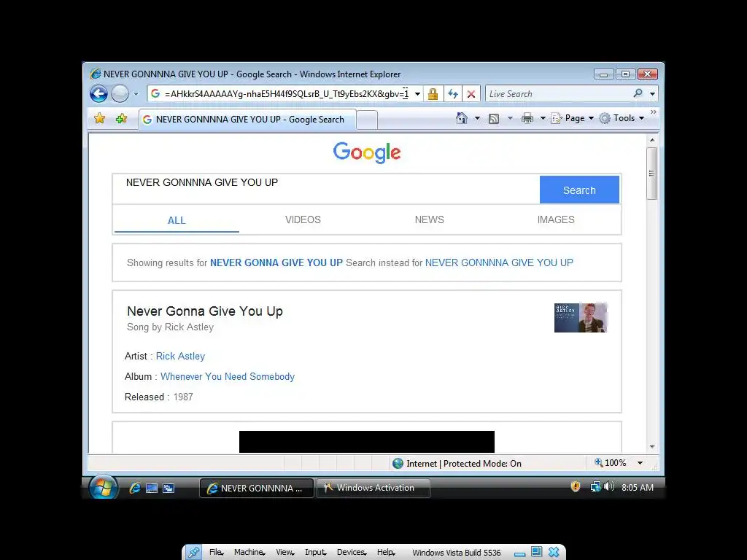This screenshot has height=560, width=747.
Task: Click the security shield tray icon
Action: coord(576,486)
